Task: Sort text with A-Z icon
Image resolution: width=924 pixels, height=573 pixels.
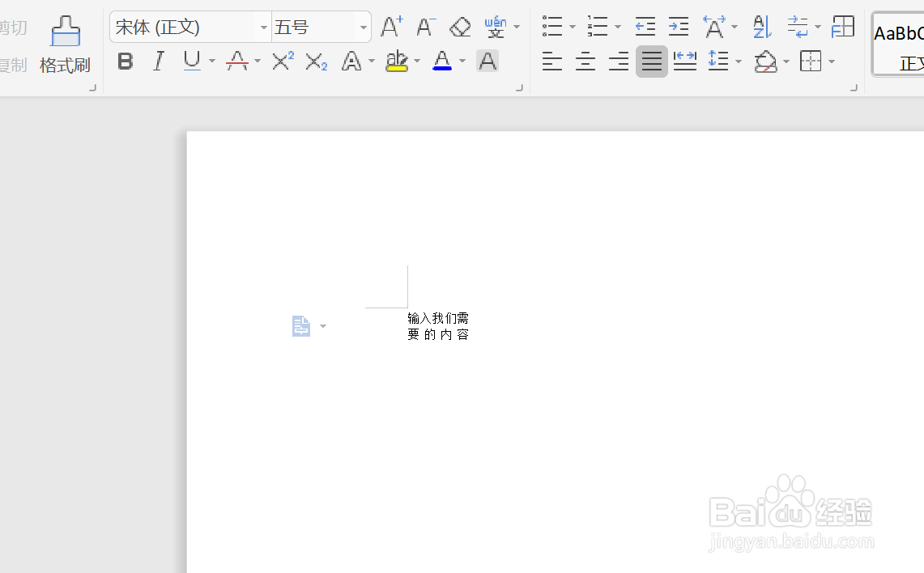Action: (x=762, y=27)
